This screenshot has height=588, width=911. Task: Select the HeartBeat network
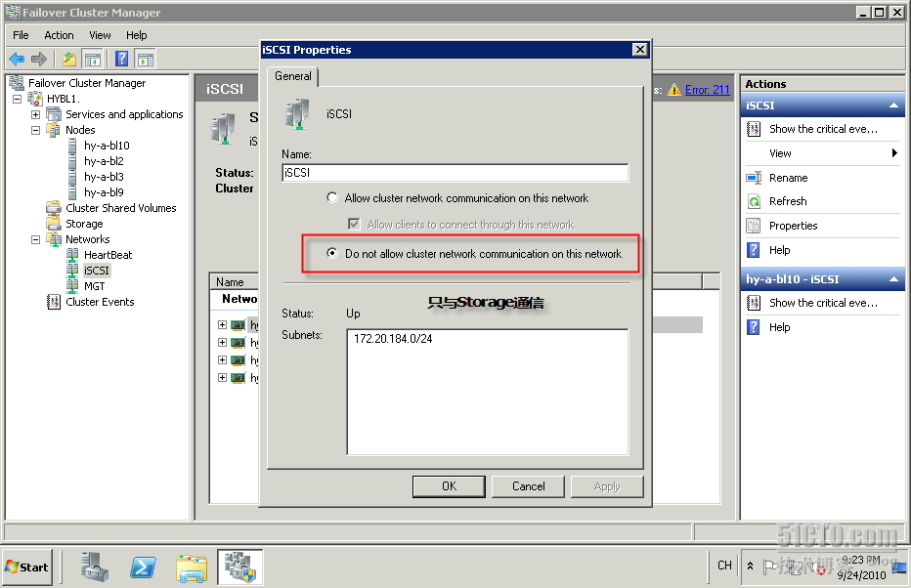pyautogui.click(x=108, y=255)
